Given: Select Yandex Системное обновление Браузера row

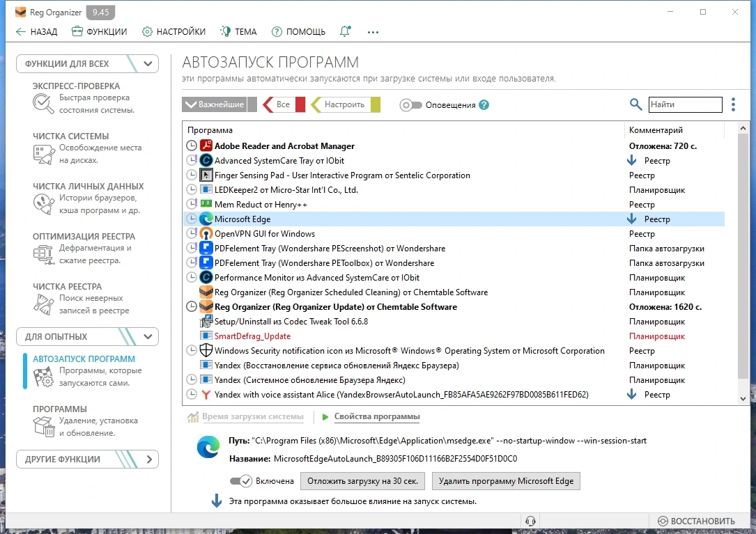Looking at the screenshot, I should [x=454, y=379].
